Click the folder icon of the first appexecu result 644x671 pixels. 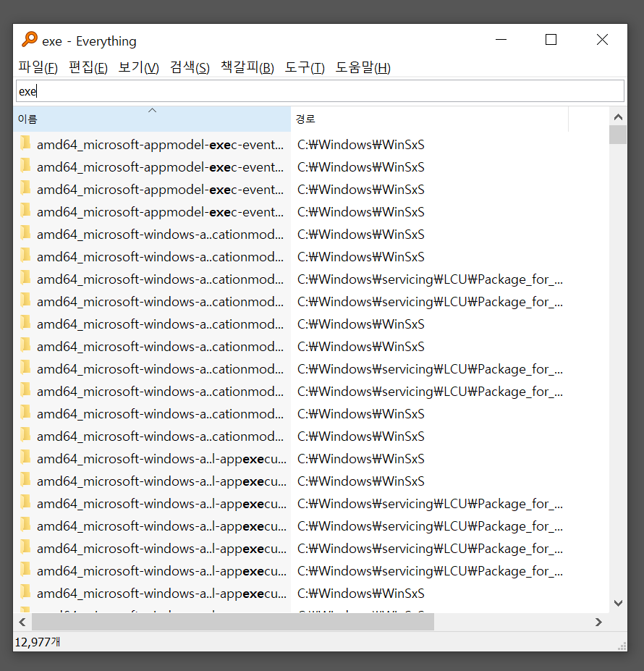(x=25, y=457)
